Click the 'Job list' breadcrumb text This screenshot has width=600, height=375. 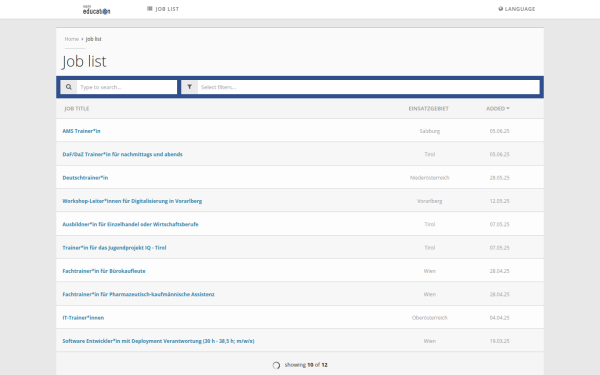[x=93, y=39]
